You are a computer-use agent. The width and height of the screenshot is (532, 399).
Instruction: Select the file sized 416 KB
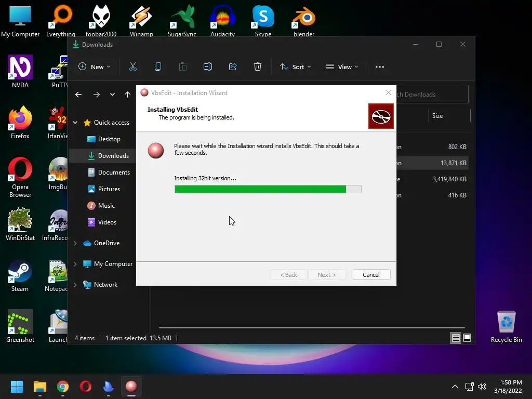434,195
